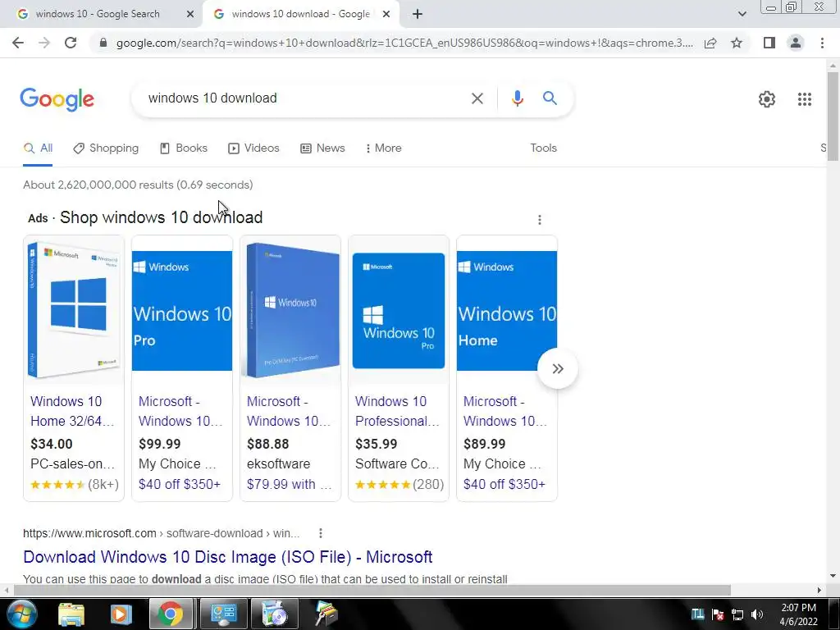Open the Chrome three-dot menu
Viewport: 840px width, 630px height.
[x=822, y=43]
